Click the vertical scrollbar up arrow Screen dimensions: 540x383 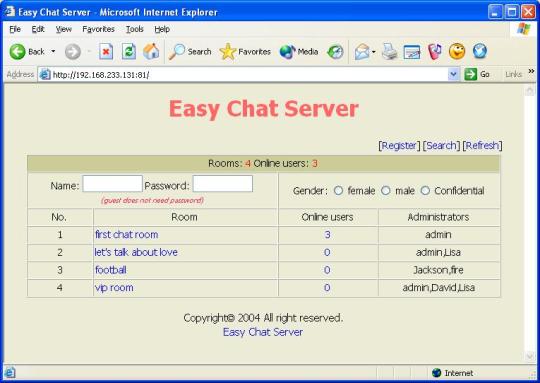pos(530,90)
